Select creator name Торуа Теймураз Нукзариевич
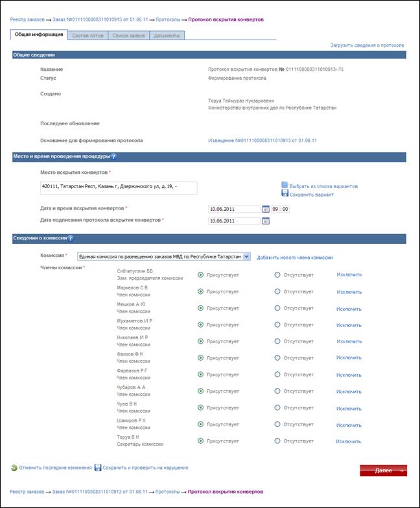Screen dimensions: 420x508 [x=241, y=101]
